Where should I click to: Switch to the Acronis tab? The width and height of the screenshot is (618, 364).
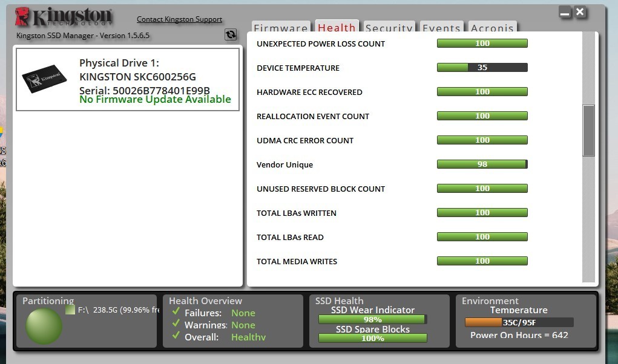[x=492, y=27]
